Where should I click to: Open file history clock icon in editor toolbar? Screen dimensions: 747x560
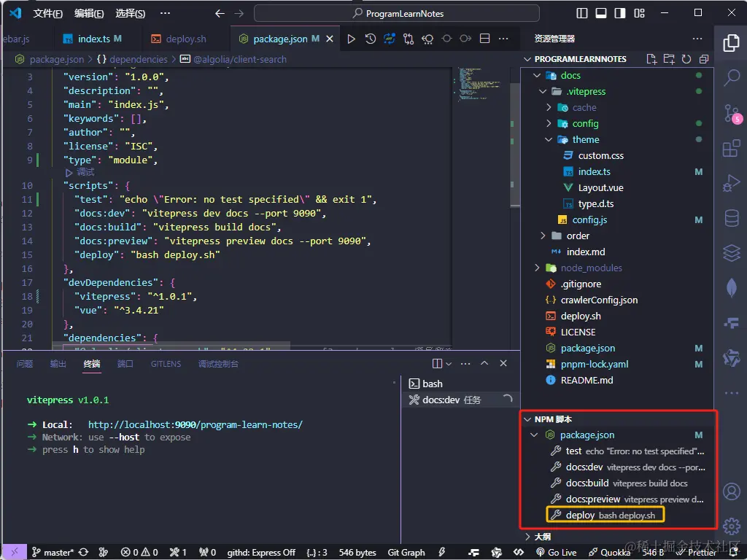point(370,39)
